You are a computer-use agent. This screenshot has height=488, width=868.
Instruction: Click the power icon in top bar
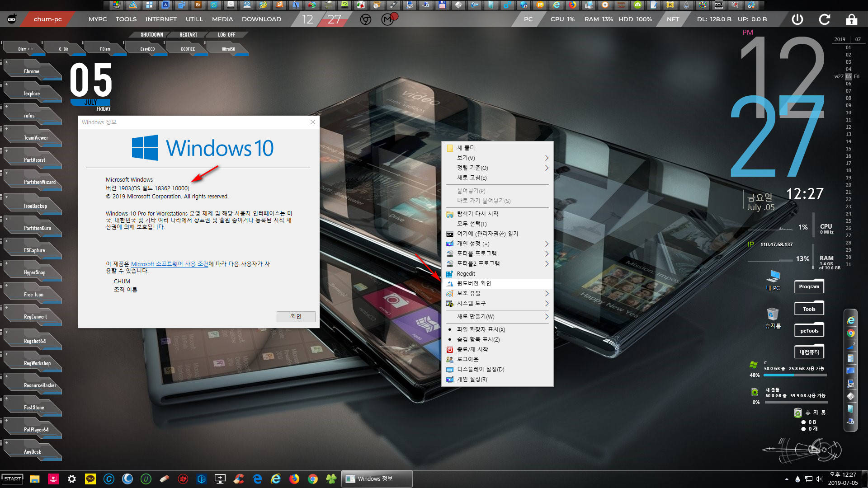pos(797,19)
